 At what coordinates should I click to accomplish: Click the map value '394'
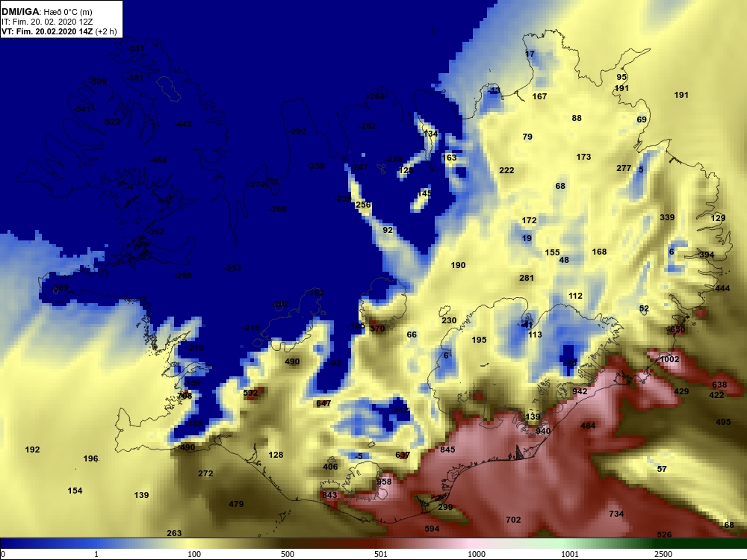coord(707,255)
